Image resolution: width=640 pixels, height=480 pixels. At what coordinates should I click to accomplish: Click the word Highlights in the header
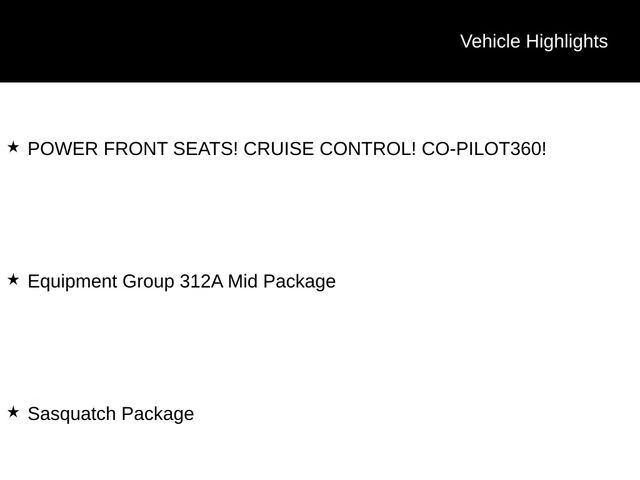(566, 41)
